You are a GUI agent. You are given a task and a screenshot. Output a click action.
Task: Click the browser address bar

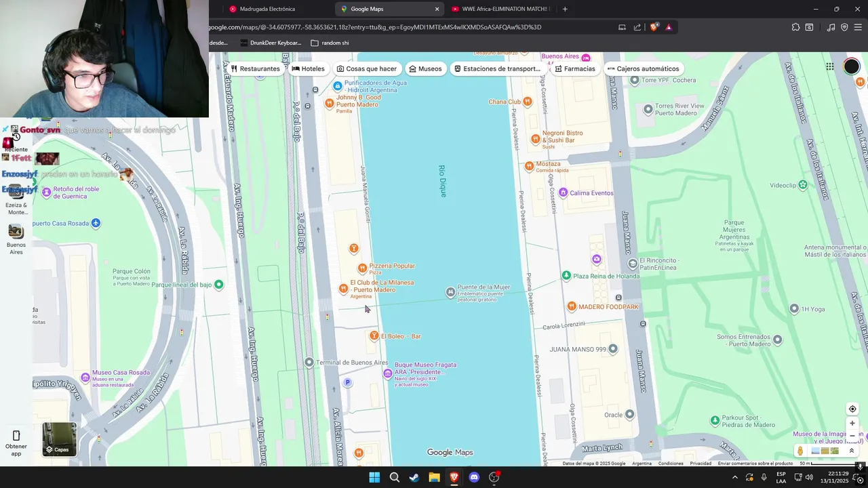pos(407,27)
